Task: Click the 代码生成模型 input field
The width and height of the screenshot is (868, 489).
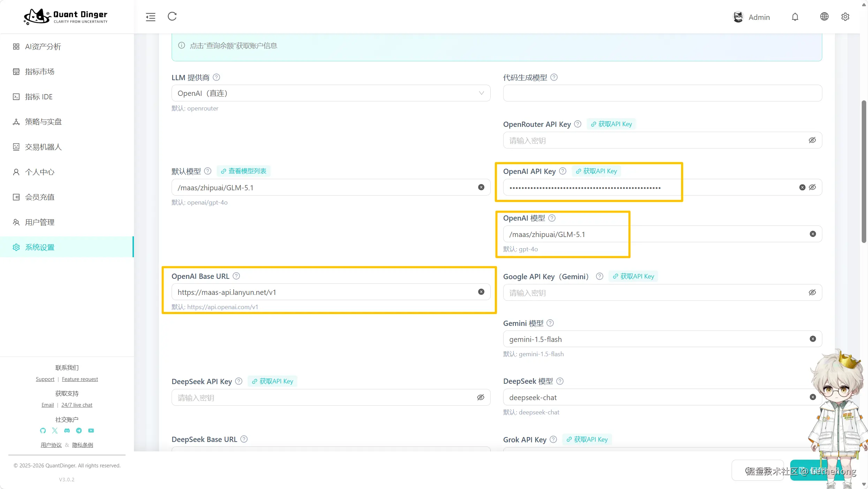Action: 662,93
